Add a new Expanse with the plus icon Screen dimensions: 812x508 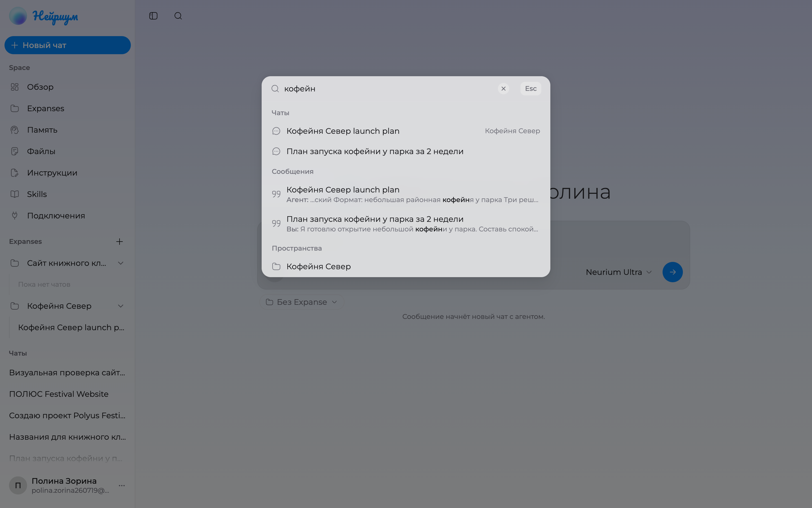pyautogui.click(x=120, y=242)
